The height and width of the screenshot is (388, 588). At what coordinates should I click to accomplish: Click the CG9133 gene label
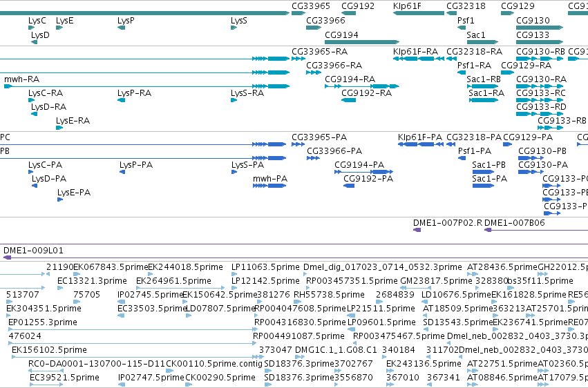pyautogui.click(x=533, y=35)
